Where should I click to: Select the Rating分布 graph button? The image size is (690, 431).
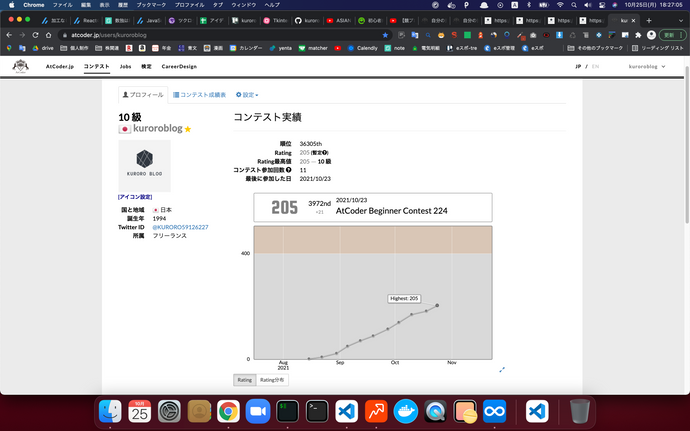(272, 380)
